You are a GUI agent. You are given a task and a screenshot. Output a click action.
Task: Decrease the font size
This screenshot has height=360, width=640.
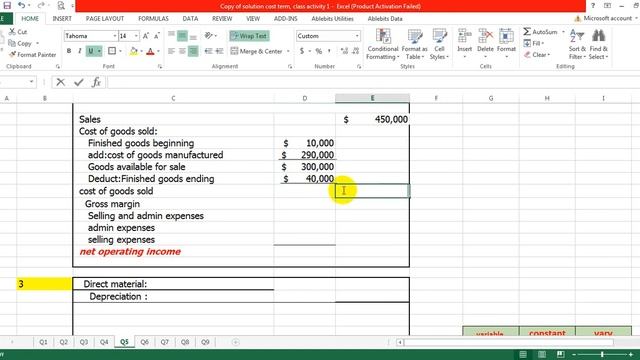156,36
